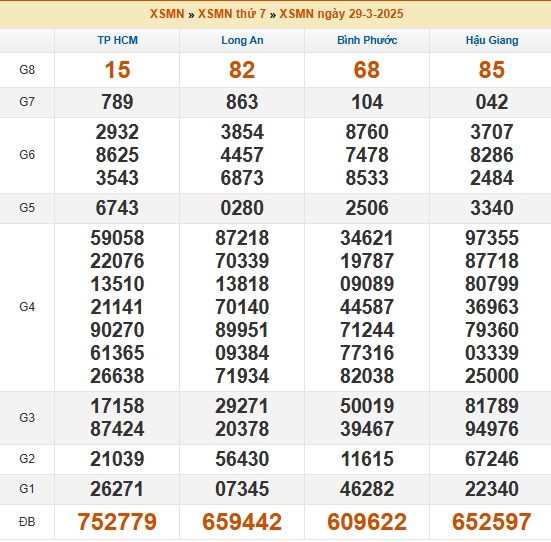Image resolution: width=551 pixels, height=542 pixels.
Task: Open the Long An column header link
Action: pyautogui.click(x=242, y=40)
